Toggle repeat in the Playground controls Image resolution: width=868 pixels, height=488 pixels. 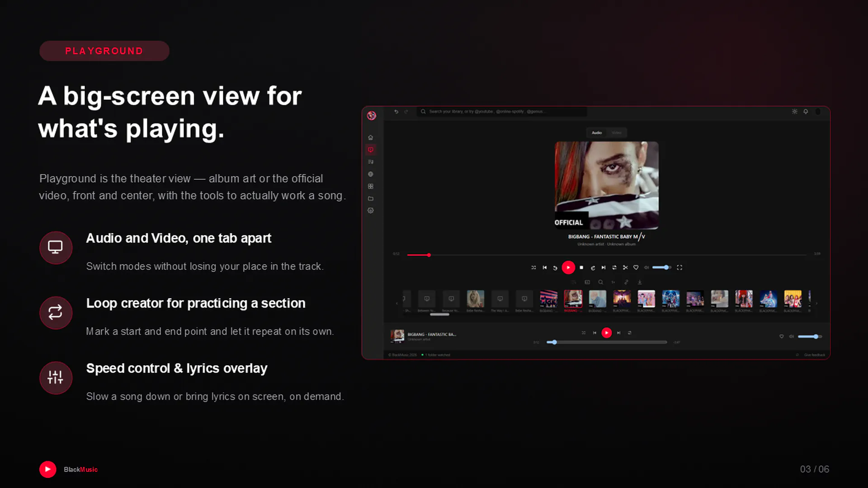(614, 267)
